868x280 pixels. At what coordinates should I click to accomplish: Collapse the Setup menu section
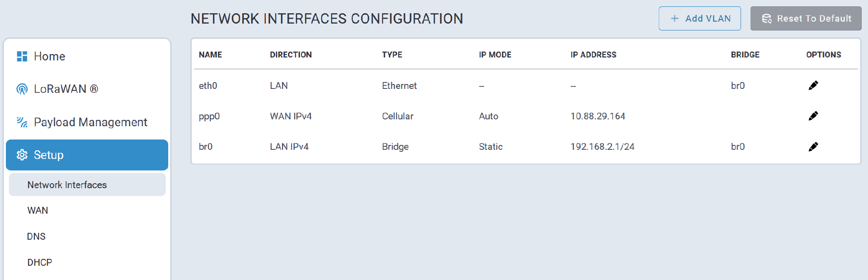87,155
